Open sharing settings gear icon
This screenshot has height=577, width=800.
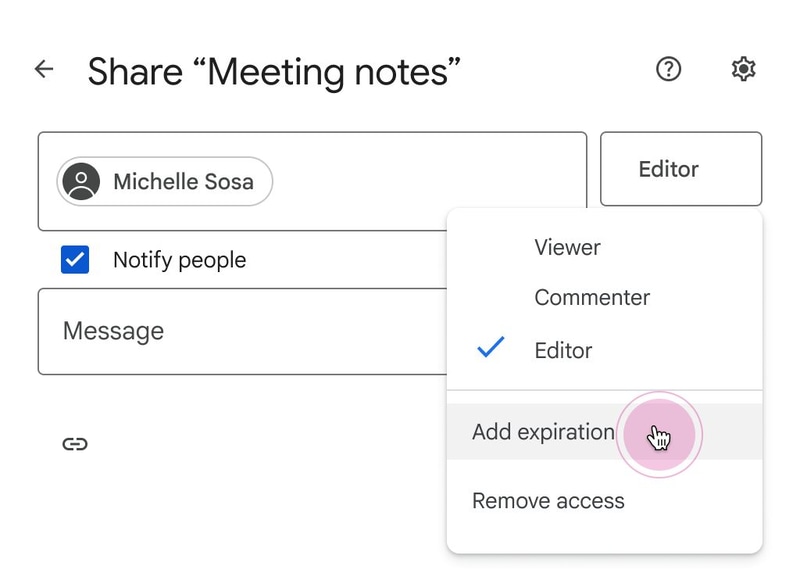point(743,70)
